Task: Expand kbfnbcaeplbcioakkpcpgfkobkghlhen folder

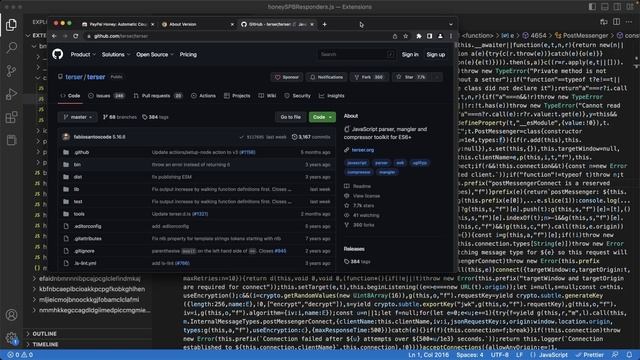Action: (92, 289)
